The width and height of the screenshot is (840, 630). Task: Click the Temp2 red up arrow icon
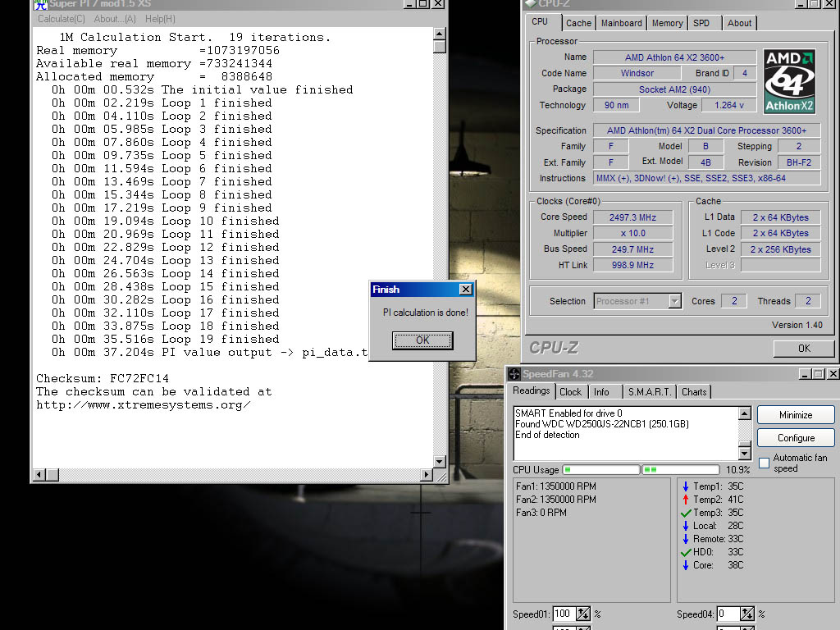pos(686,500)
